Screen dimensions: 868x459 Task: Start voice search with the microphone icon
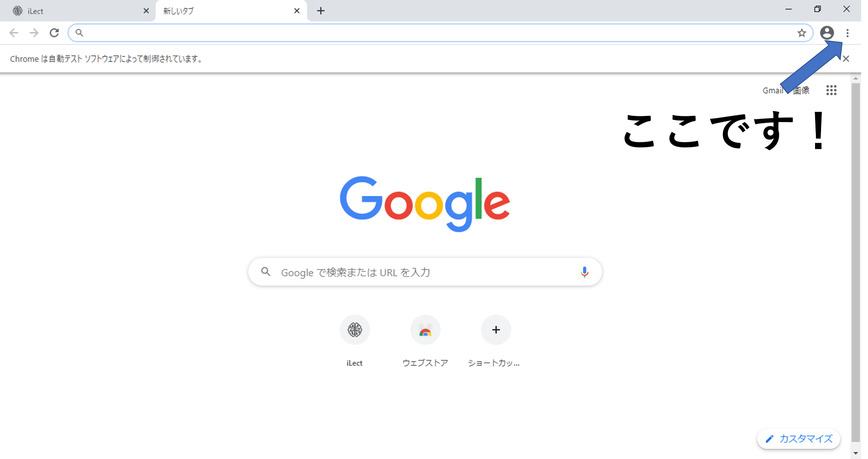tap(584, 272)
